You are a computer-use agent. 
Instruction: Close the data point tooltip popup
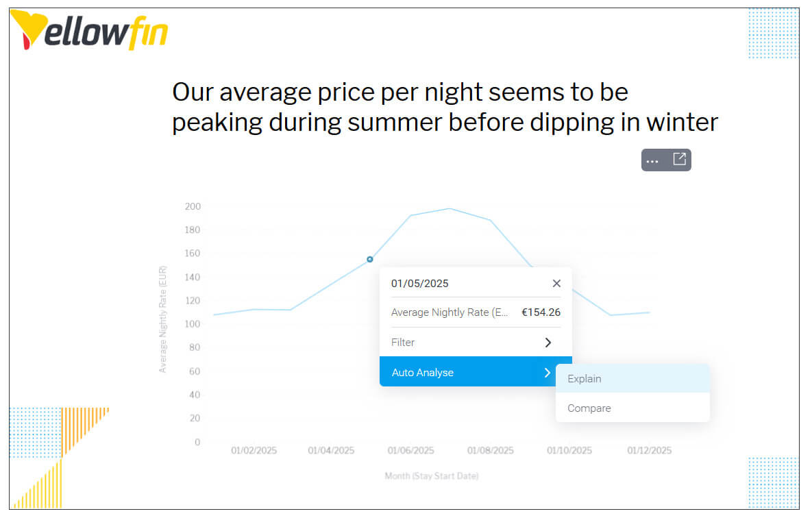[x=556, y=284]
